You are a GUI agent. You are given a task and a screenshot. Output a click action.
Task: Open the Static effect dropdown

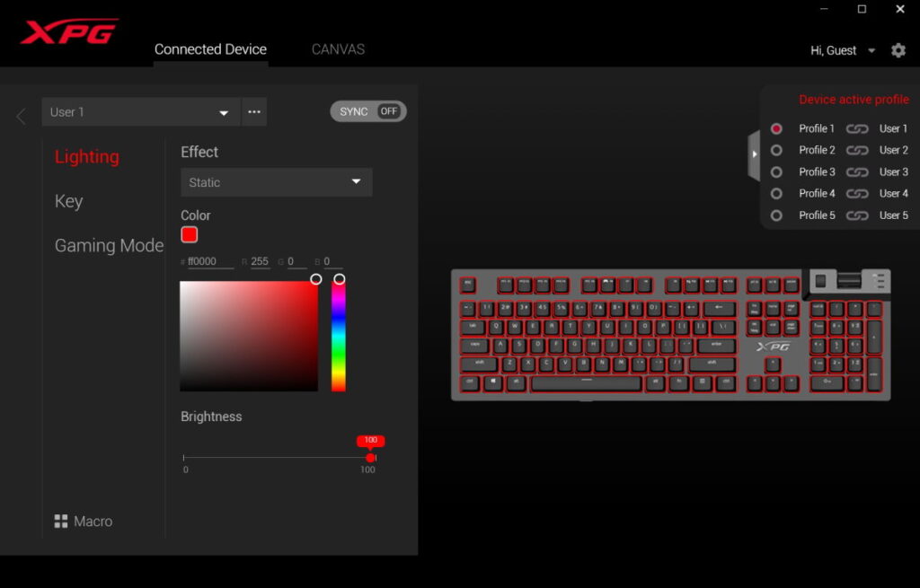point(276,182)
